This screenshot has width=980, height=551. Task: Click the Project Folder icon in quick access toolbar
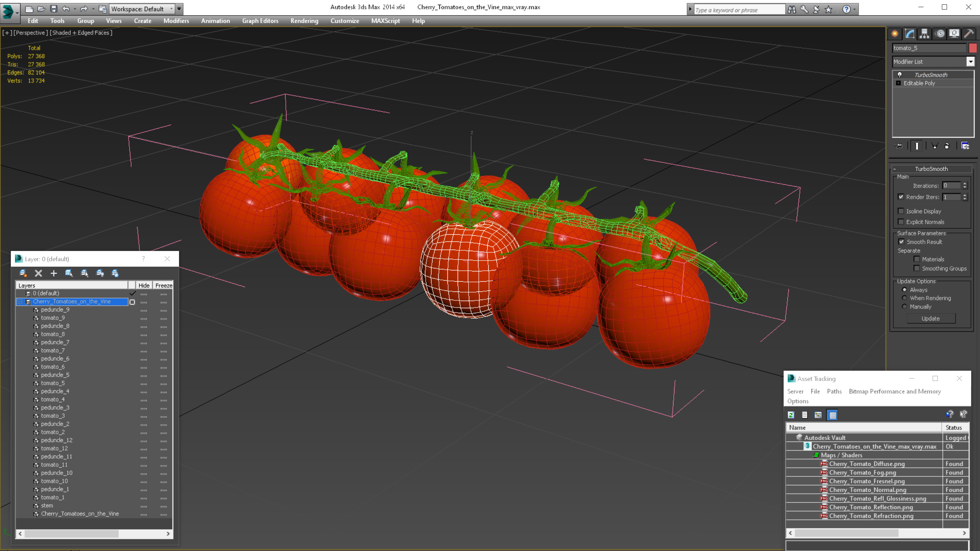pos(103,9)
